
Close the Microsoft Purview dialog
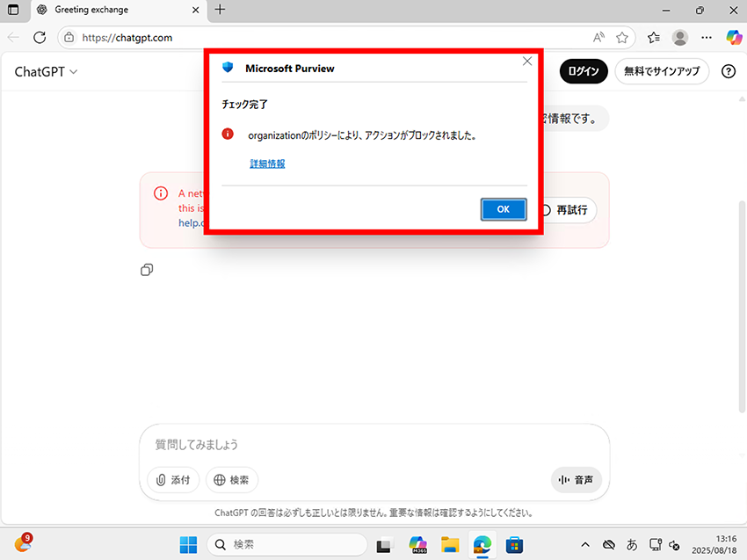coord(527,62)
